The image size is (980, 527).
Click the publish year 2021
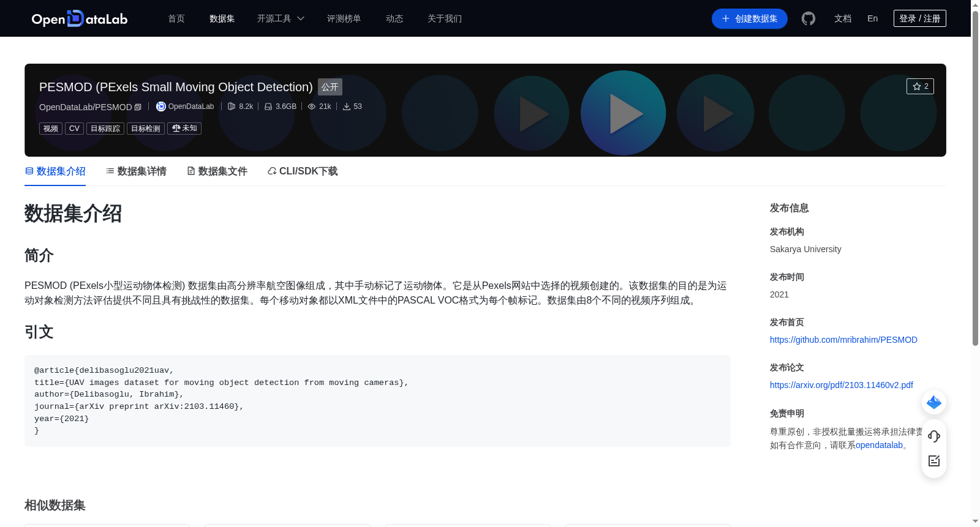point(779,294)
